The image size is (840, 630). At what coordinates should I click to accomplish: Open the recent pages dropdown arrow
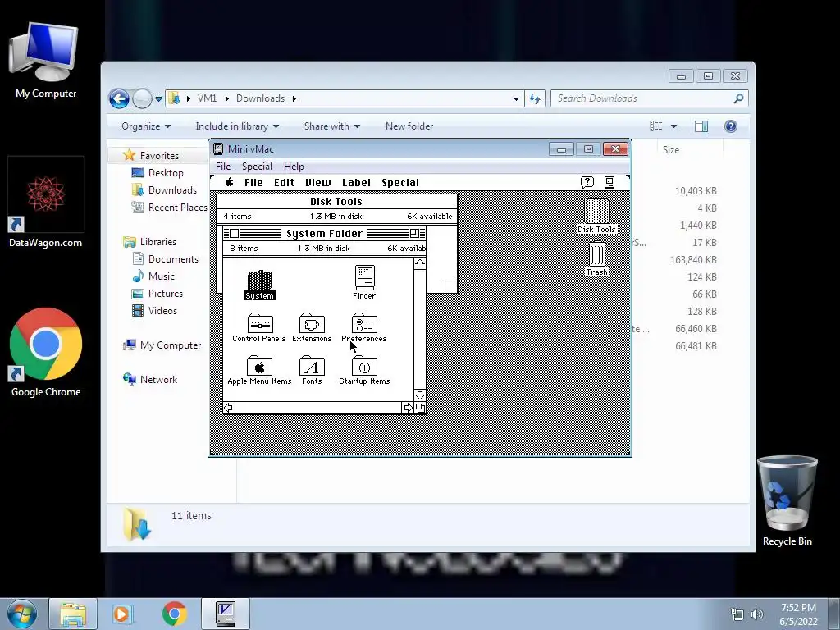pyautogui.click(x=158, y=99)
